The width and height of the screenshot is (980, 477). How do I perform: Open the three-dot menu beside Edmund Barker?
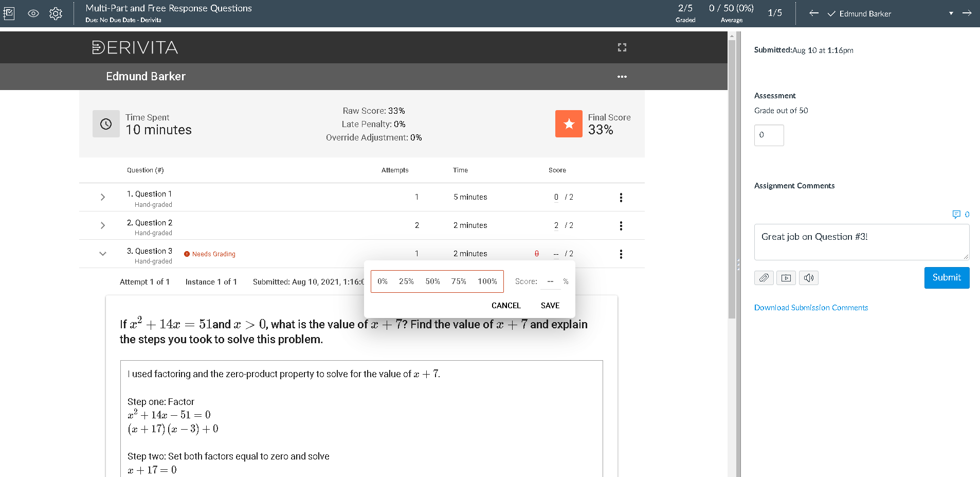[x=622, y=77]
